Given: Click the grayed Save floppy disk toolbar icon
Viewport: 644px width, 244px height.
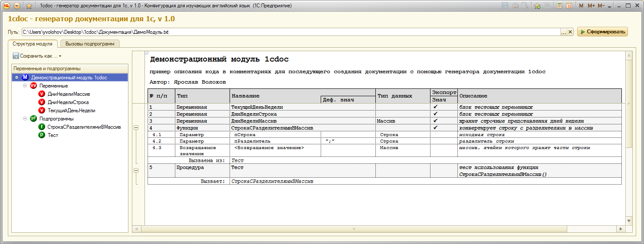Looking at the screenshot, I should pos(505,6).
